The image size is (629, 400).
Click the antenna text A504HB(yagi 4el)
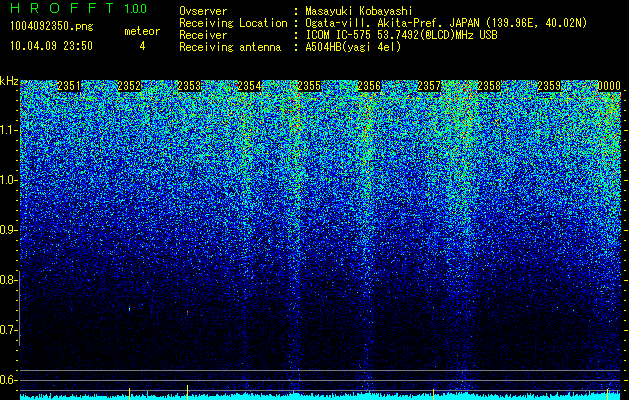click(x=353, y=47)
